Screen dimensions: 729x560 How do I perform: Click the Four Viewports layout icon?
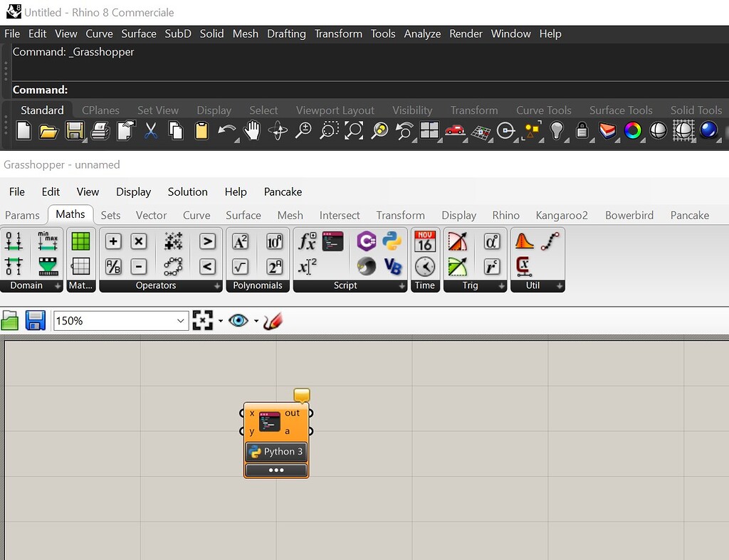[429, 130]
